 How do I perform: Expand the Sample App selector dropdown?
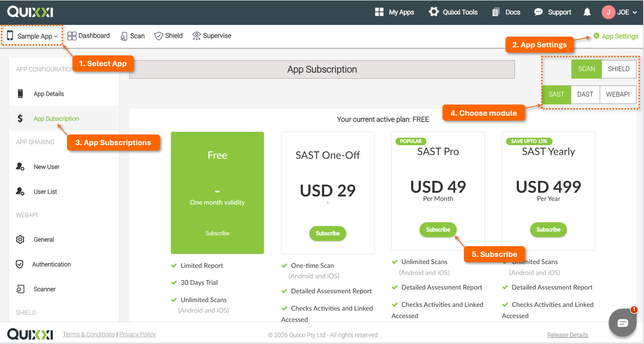38,36
